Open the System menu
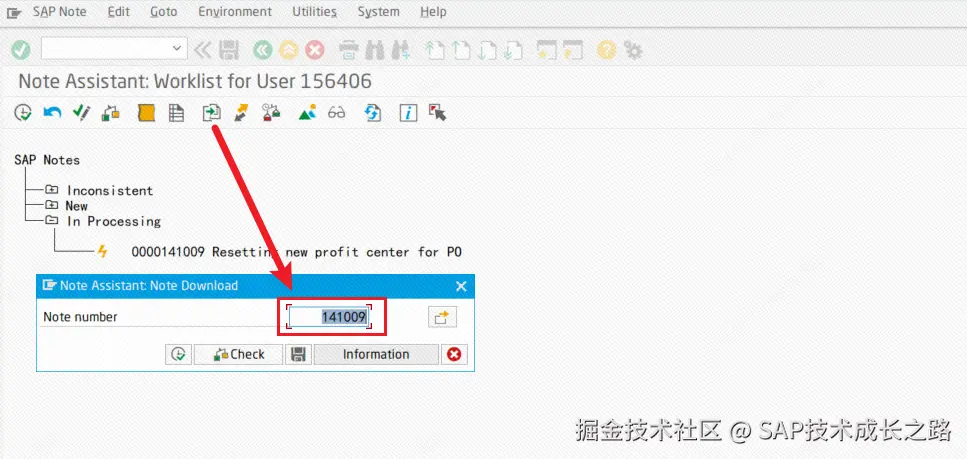The width and height of the screenshot is (967, 459). click(x=378, y=12)
